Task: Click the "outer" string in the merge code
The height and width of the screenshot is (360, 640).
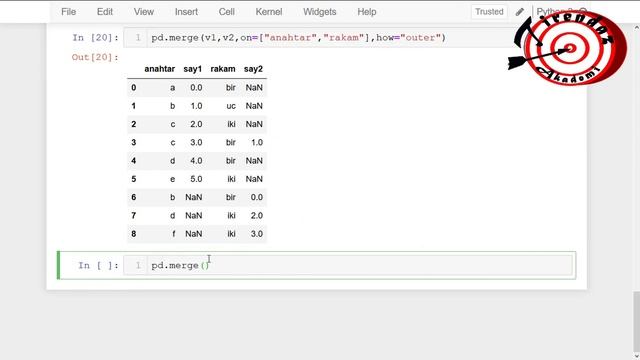Action: click(420, 38)
